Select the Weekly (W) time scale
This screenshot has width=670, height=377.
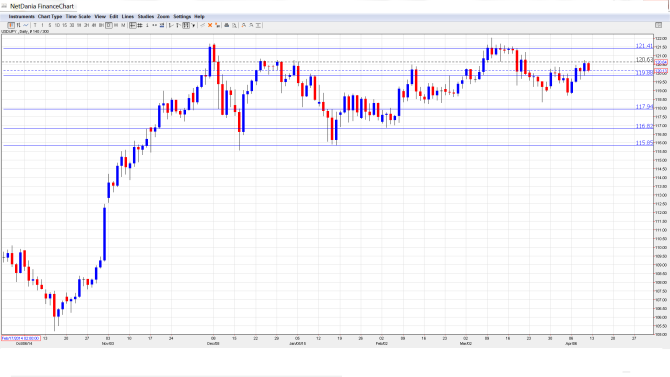tap(116, 25)
